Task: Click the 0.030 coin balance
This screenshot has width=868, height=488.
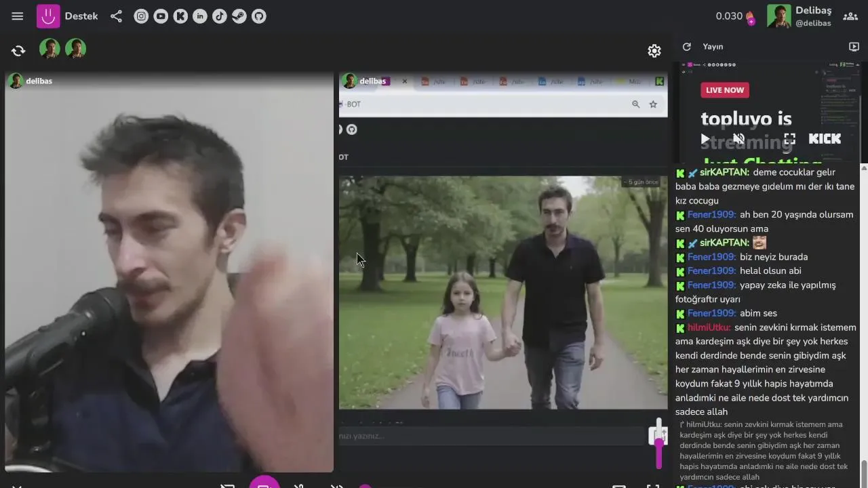Action: tap(735, 16)
